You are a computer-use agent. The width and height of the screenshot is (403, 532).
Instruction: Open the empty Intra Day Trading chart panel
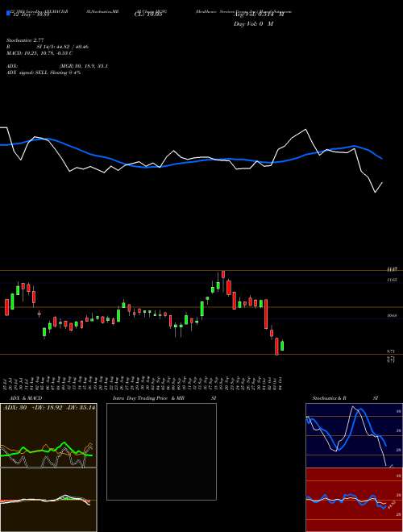tap(161, 451)
